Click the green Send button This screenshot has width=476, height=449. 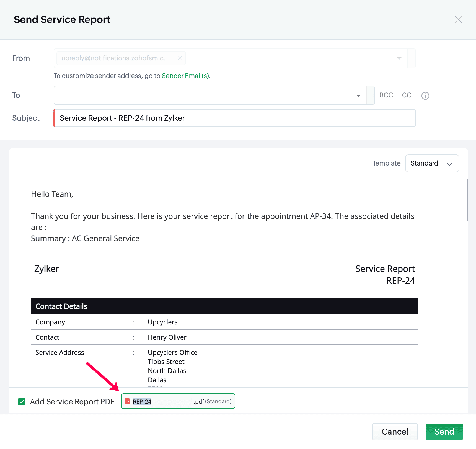click(444, 432)
